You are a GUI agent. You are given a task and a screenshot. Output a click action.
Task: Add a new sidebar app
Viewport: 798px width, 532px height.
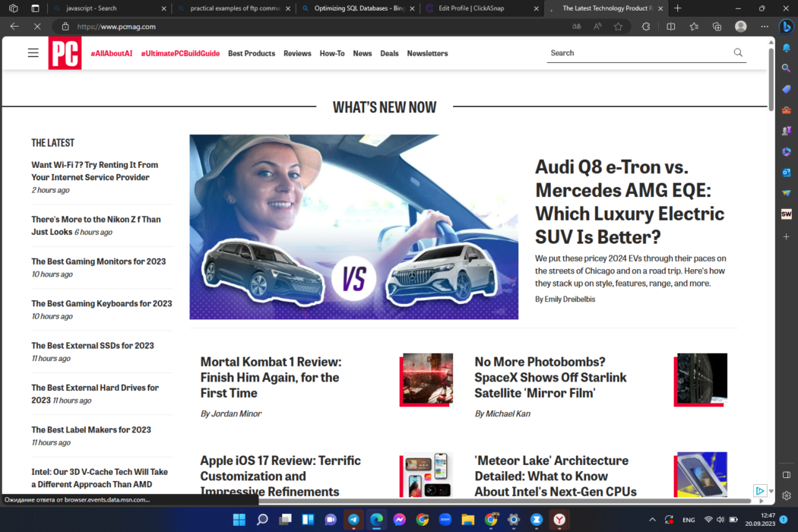click(x=787, y=236)
